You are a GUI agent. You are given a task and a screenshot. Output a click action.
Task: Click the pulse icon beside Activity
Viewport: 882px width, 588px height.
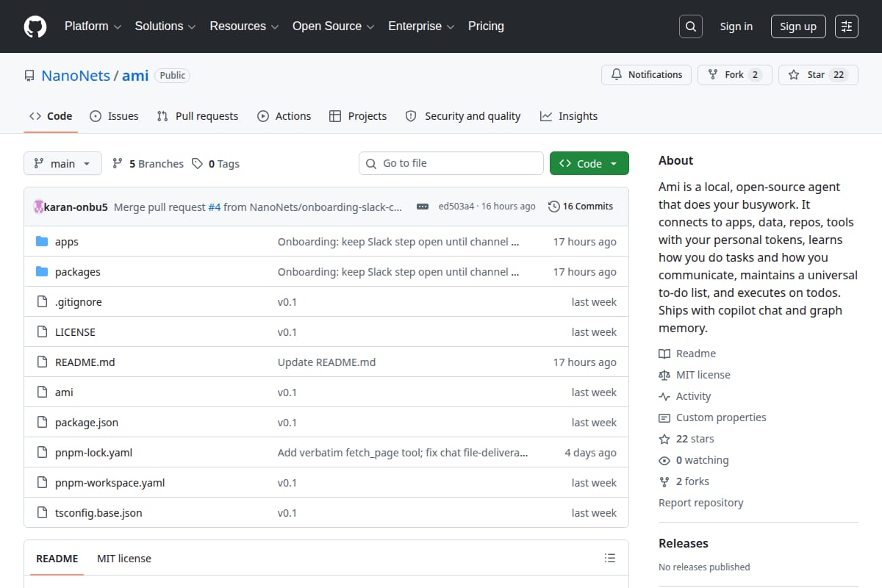(664, 396)
